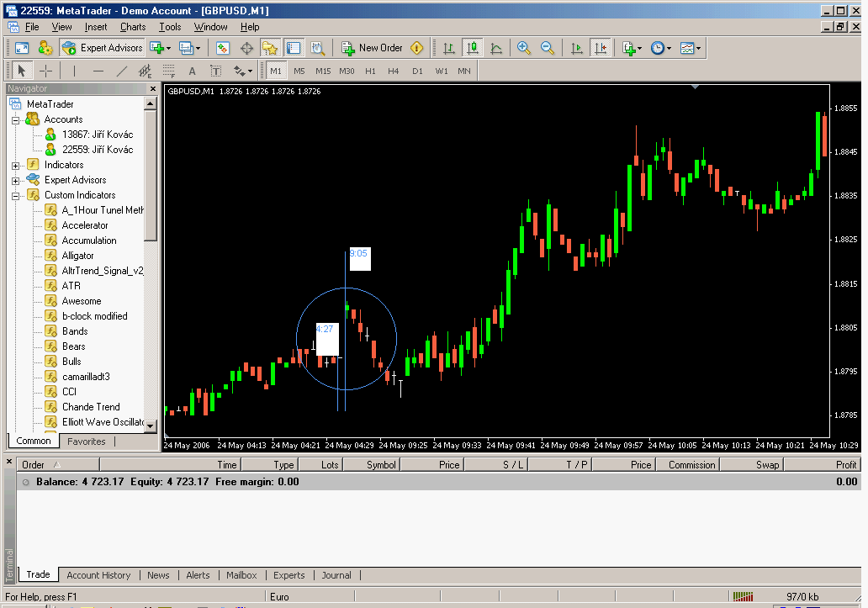868x608 pixels.
Task: Switch chart to candlestick mode
Action: (473, 48)
